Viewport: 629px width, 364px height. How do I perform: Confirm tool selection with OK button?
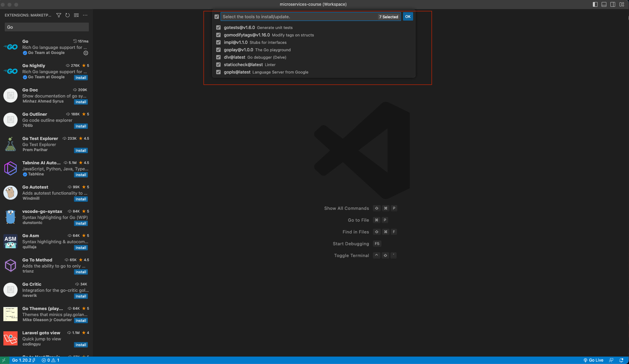tap(408, 17)
